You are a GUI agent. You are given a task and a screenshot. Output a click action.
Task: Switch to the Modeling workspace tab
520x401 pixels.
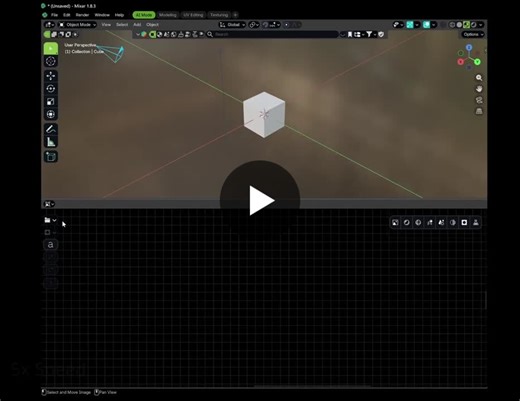pos(168,15)
